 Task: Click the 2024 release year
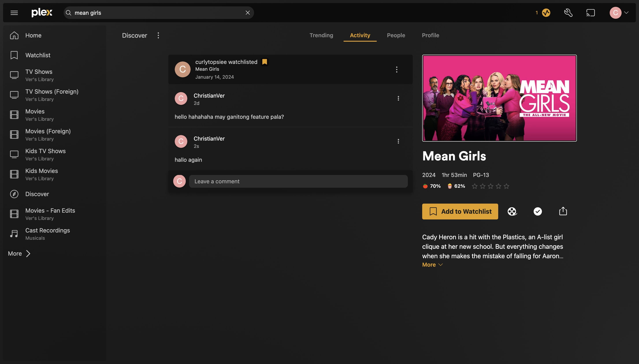coord(429,175)
